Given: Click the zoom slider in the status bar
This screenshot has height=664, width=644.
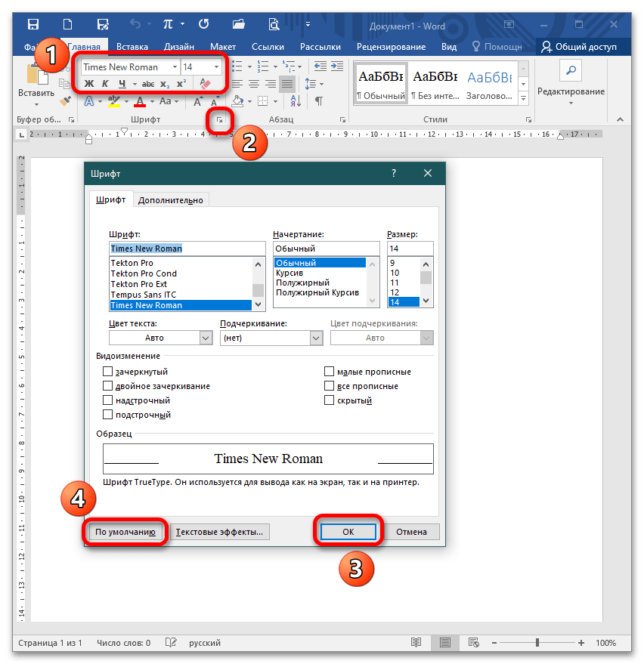Looking at the screenshot, I should point(539,643).
